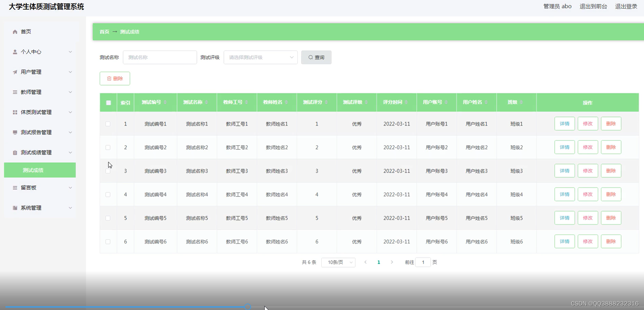Click 删除 for row 6

(611, 241)
